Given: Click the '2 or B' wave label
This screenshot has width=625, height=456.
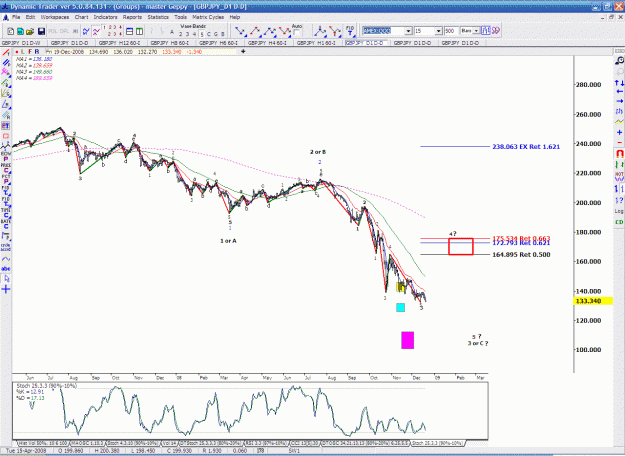Looking at the screenshot, I should click(318, 152).
